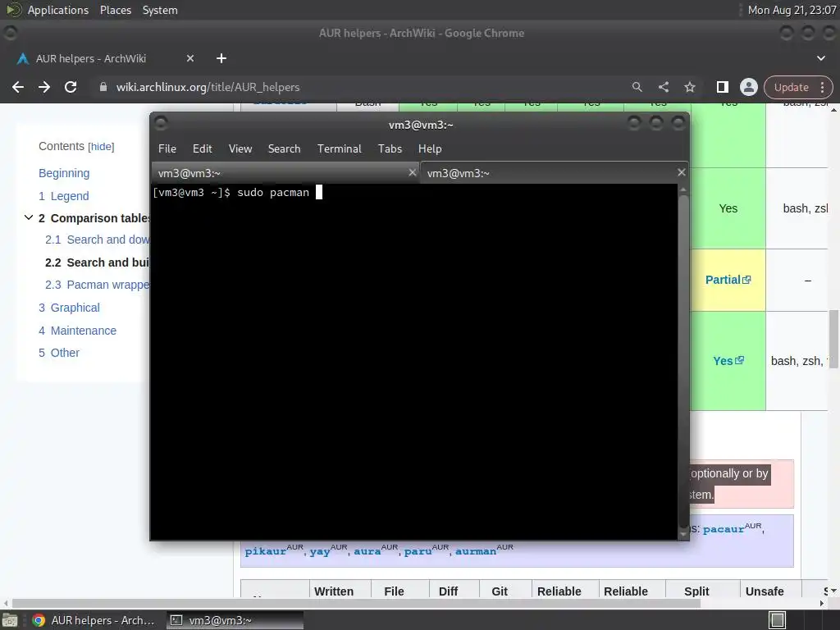The image size is (840, 630).
Task: Open the Yes external link cell
Action: pyautogui.click(x=728, y=361)
